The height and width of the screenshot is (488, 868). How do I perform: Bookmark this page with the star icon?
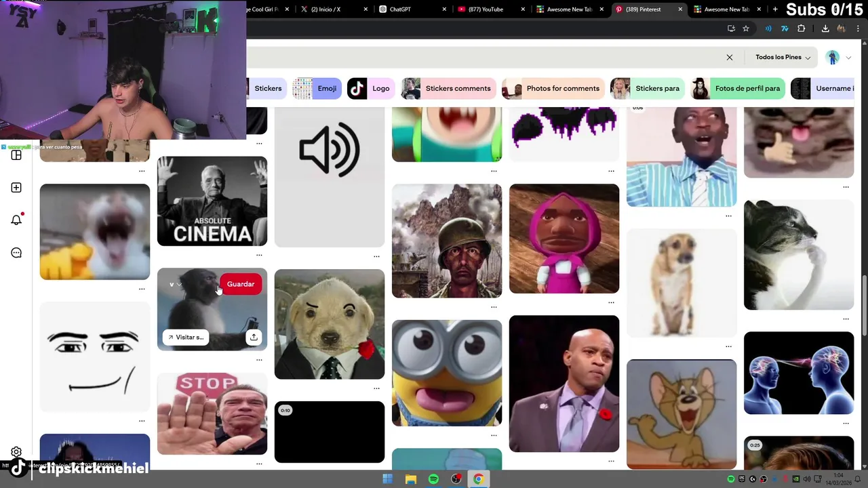click(x=746, y=28)
